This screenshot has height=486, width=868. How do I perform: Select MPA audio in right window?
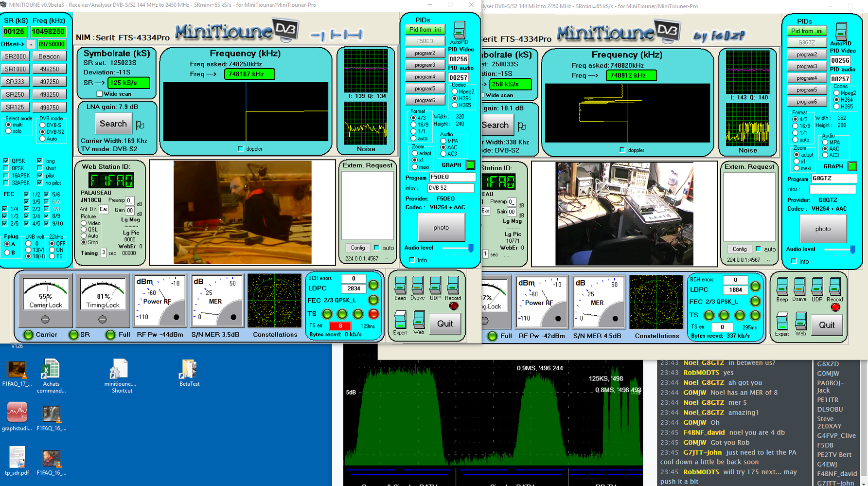825,143
